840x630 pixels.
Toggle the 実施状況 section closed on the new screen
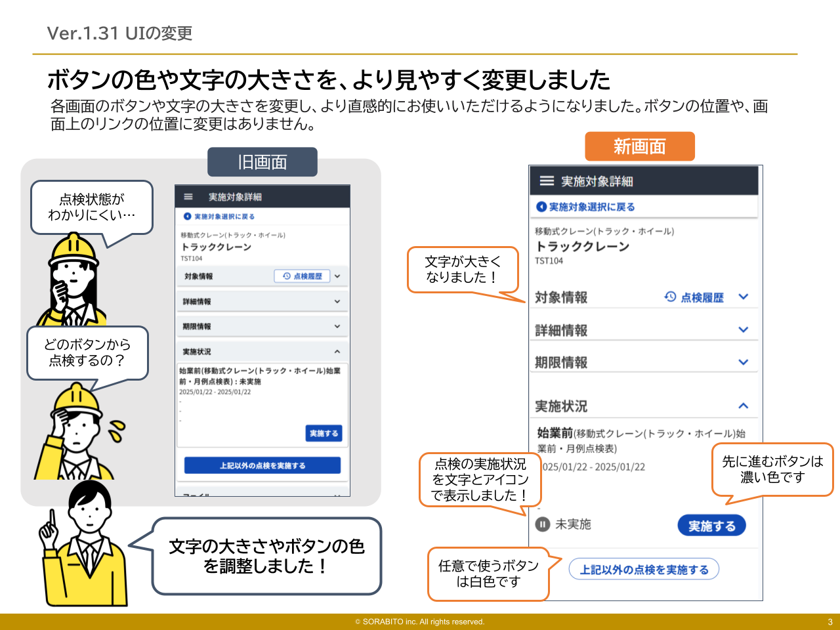pos(744,406)
